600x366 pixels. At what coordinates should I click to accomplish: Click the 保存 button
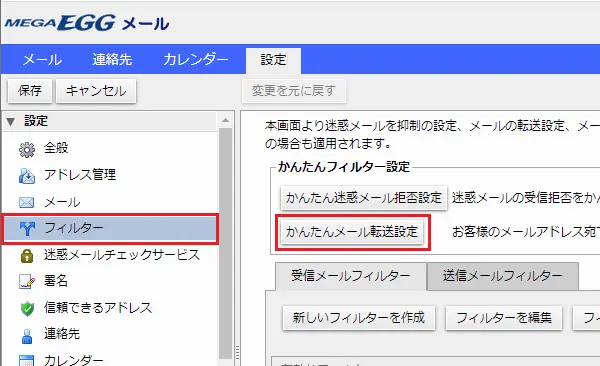tap(30, 91)
